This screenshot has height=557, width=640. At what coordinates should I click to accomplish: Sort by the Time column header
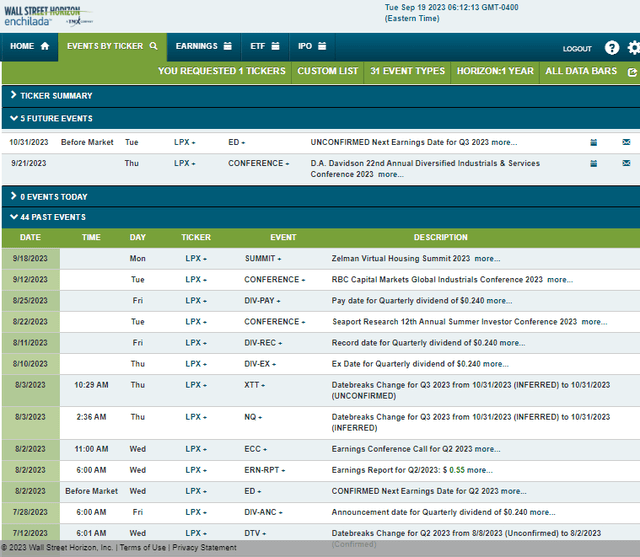(x=91, y=237)
